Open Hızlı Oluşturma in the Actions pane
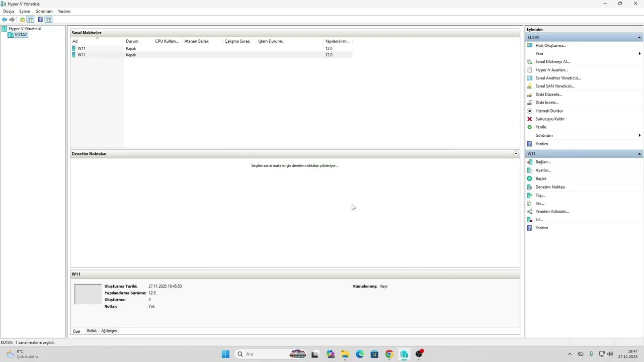Viewport: 644px width, 362px height. [x=550, y=45]
